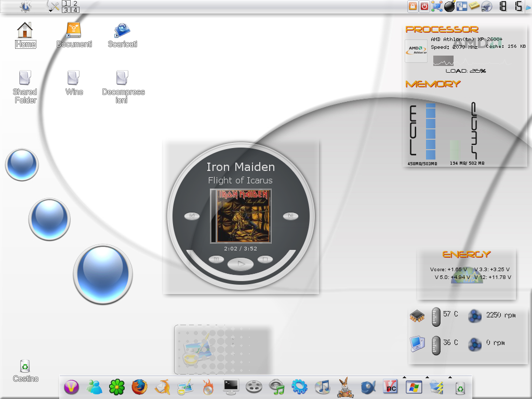Image resolution: width=532 pixels, height=399 pixels.
Task: Open the VNC viewer in dock
Action: (391, 387)
